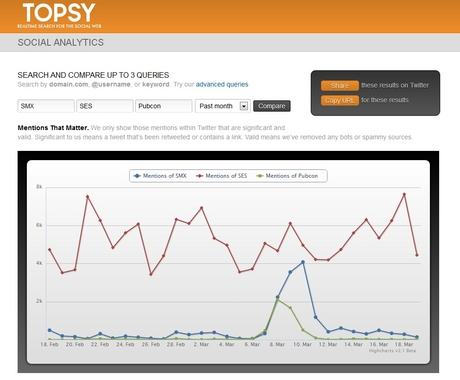Click the '26. Feb' x-axis label
Image resolution: width=460 pixels, height=380 pixels.
pyautogui.click(x=151, y=344)
